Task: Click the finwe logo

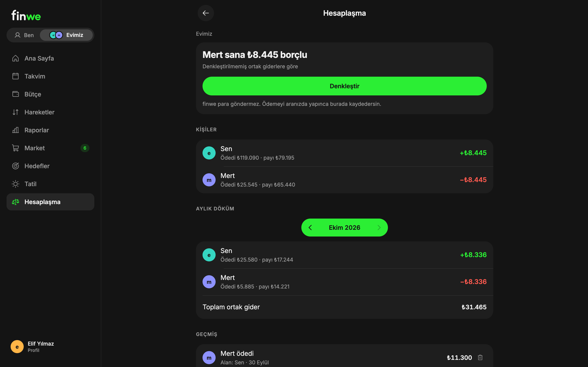Action: [26, 15]
